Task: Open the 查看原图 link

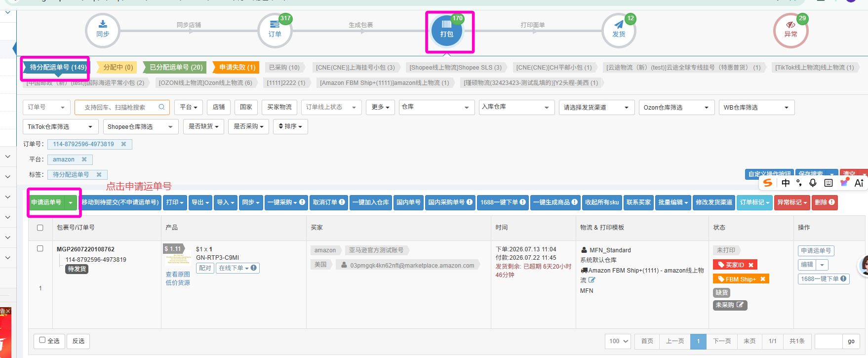Action: point(178,275)
